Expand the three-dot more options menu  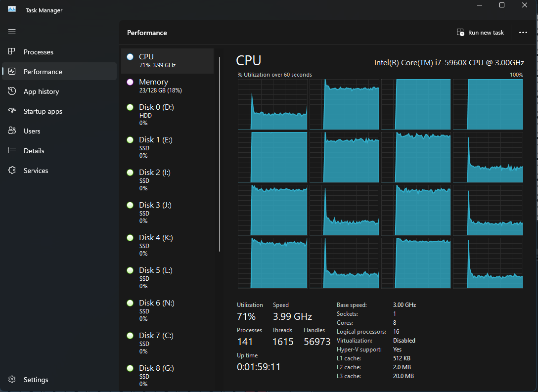(523, 32)
